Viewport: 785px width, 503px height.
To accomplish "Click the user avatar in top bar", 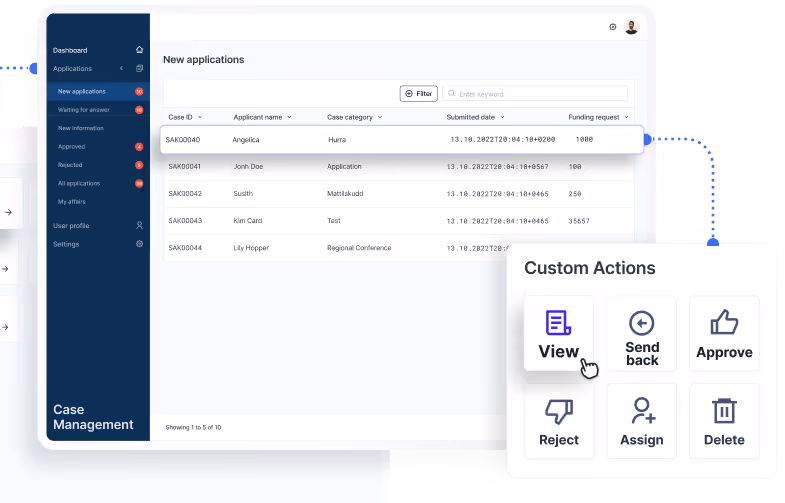I will point(631,27).
